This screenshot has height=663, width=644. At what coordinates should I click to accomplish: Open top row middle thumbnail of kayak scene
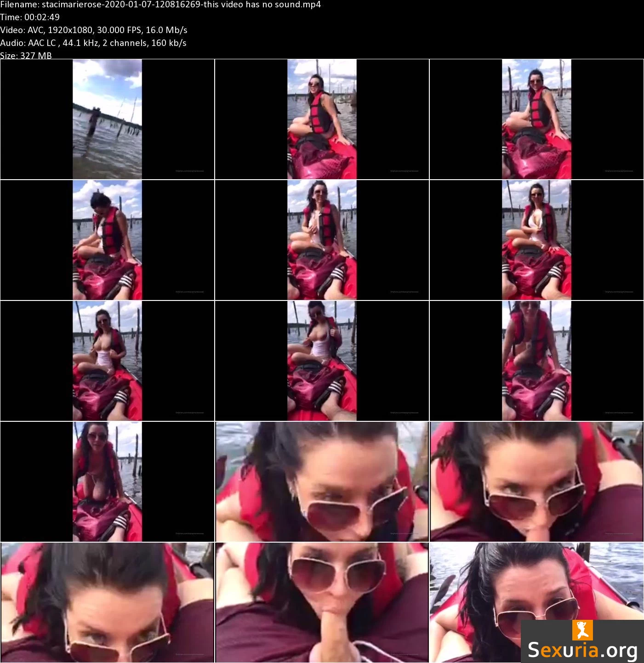point(322,119)
